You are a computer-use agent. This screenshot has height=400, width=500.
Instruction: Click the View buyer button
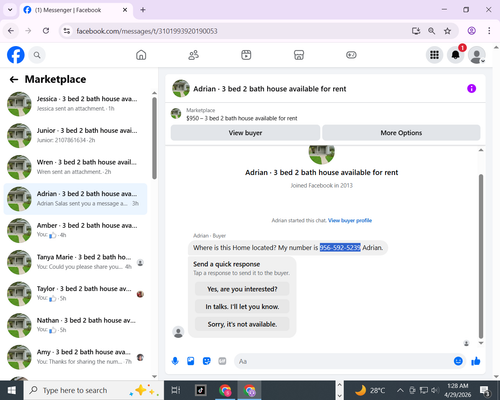coord(245,133)
